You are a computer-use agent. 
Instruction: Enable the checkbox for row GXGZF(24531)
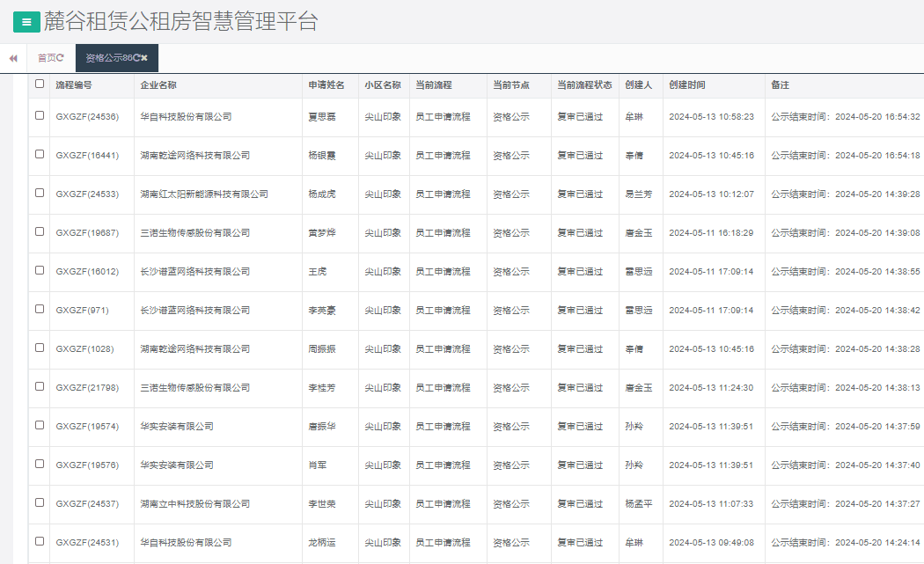coord(39,543)
